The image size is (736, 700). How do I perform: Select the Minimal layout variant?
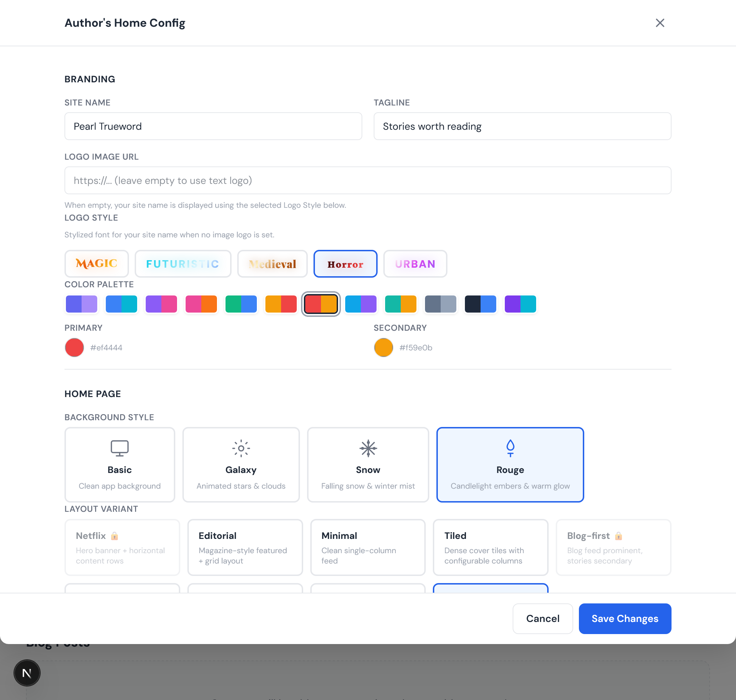point(367,547)
